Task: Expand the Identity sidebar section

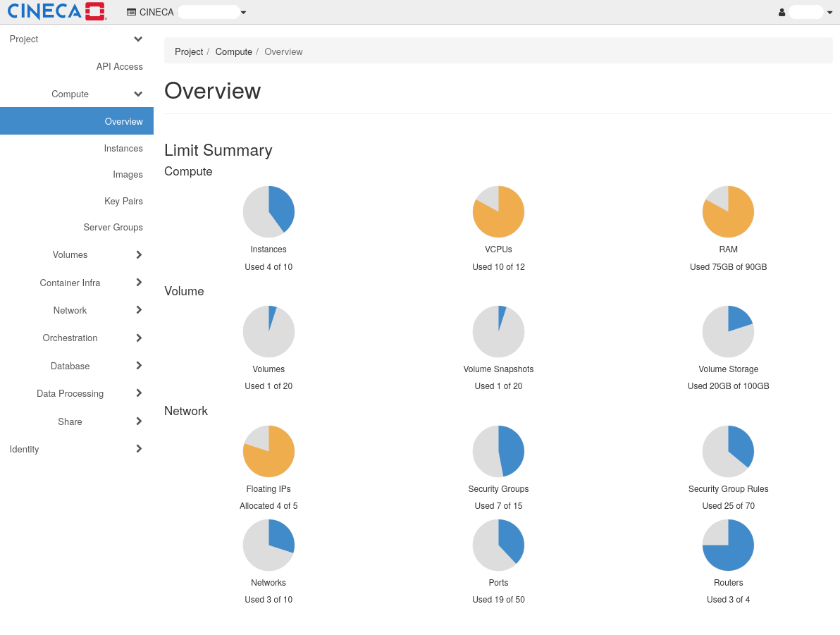Action: pyautogui.click(x=77, y=449)
